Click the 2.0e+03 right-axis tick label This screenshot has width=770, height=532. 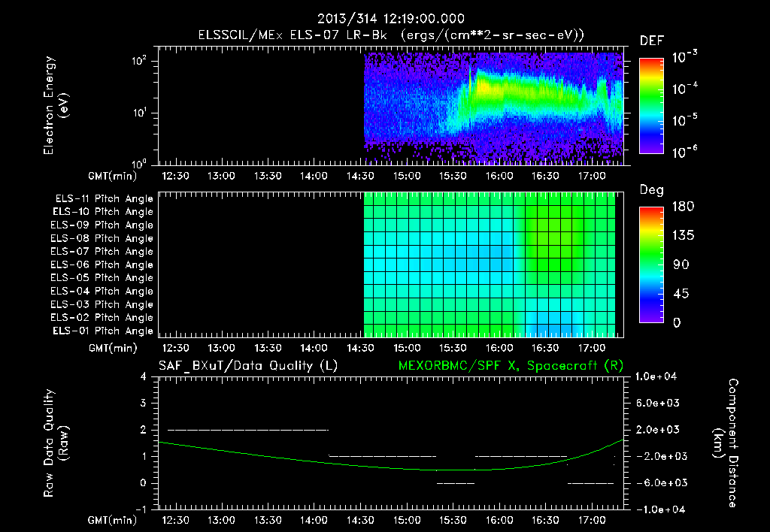tap(657, 430)
